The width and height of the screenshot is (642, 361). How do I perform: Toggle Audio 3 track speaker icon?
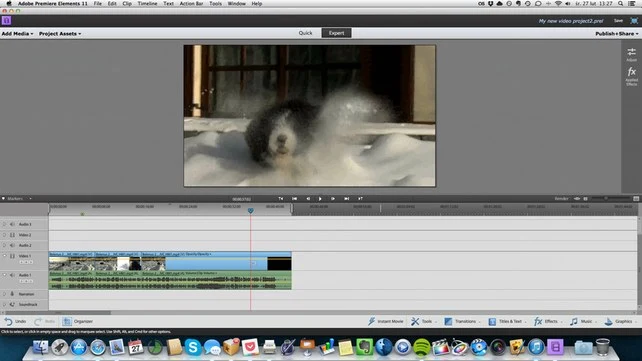[12, 224]
